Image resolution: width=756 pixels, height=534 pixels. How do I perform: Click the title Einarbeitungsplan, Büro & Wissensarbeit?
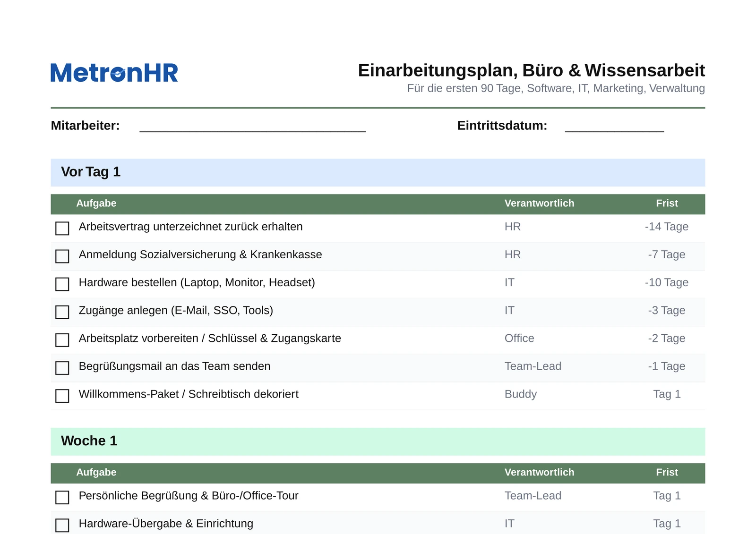click(x=531, y=70)
